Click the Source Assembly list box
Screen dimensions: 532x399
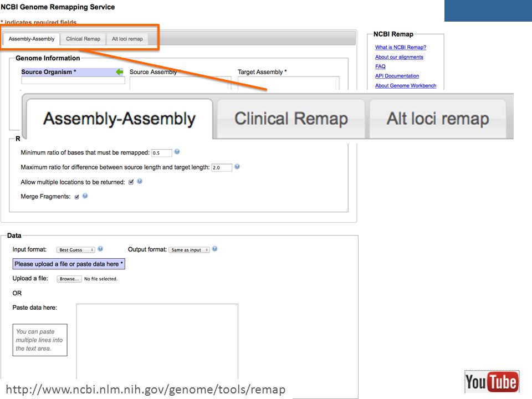(x=180, y=83)
